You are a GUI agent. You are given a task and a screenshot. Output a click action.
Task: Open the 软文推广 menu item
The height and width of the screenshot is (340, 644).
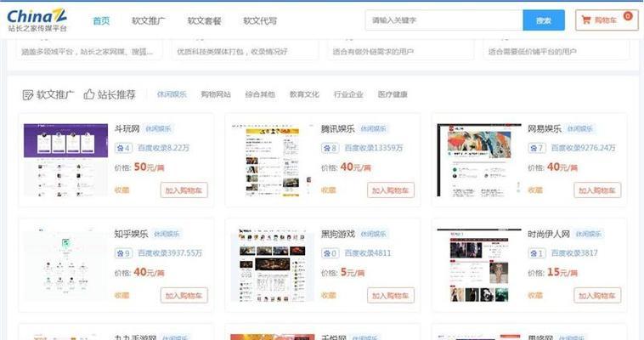tap(149, 20)
